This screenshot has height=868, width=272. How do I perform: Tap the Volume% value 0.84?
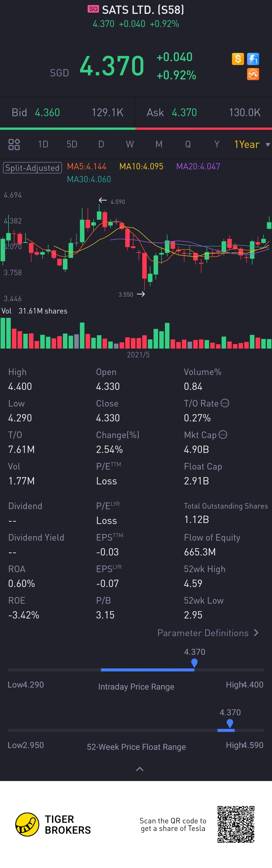[193, 386]
